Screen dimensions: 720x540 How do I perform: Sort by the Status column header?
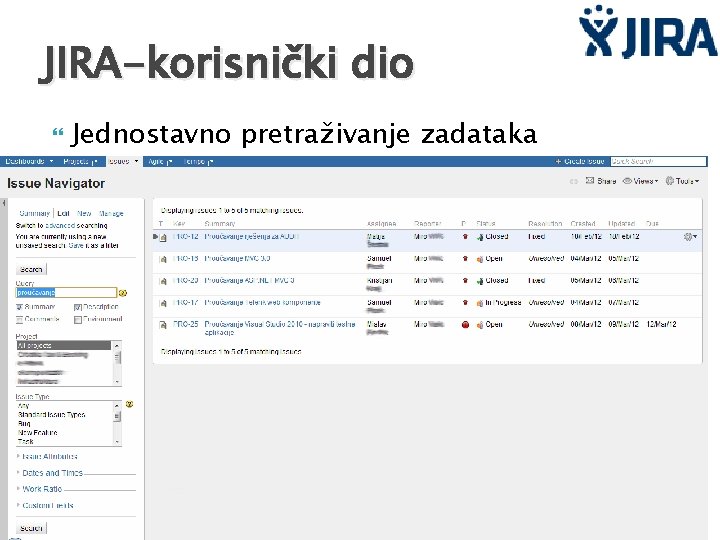tap(486, 224)
